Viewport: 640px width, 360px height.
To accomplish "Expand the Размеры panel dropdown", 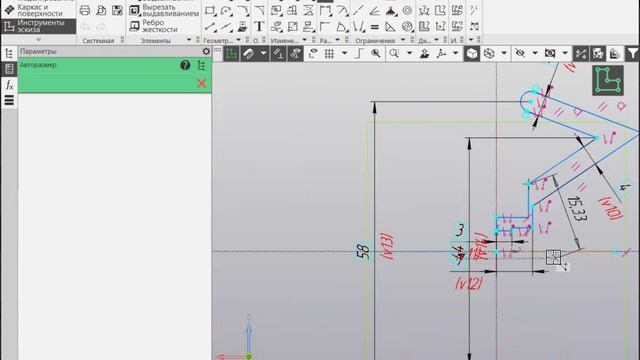I will [x=338, y=40].
